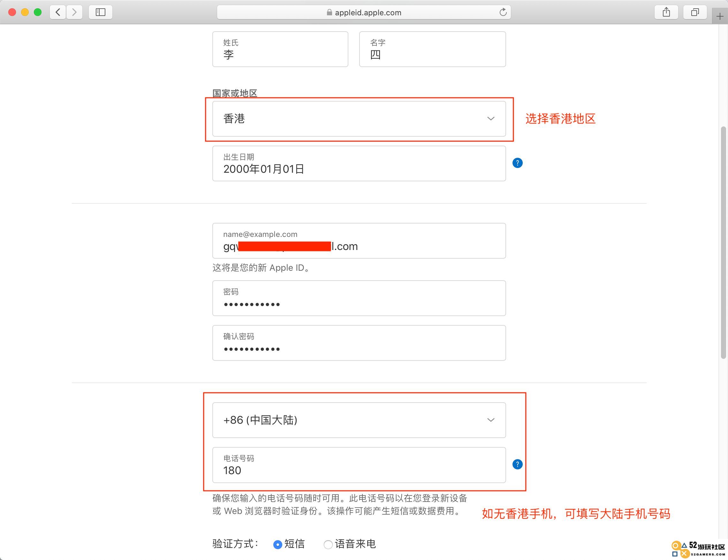
Task: Click the 确认密码 confirm password field
Action: coord(359,343)
